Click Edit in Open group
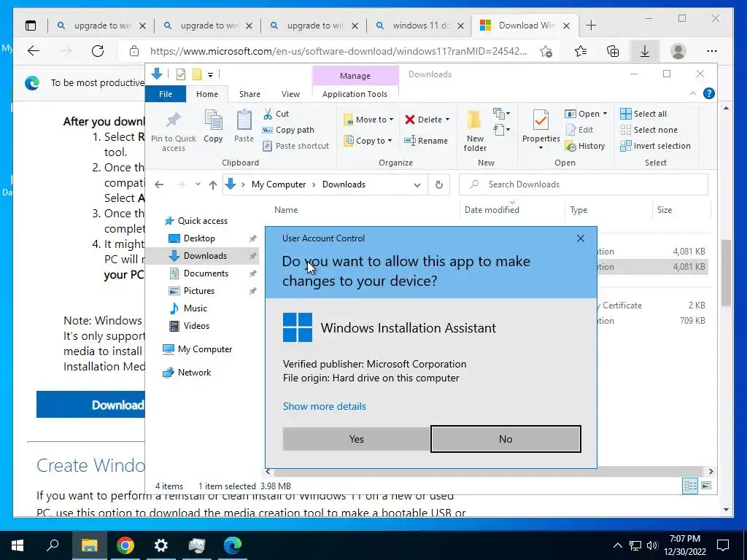 (579, 130)
